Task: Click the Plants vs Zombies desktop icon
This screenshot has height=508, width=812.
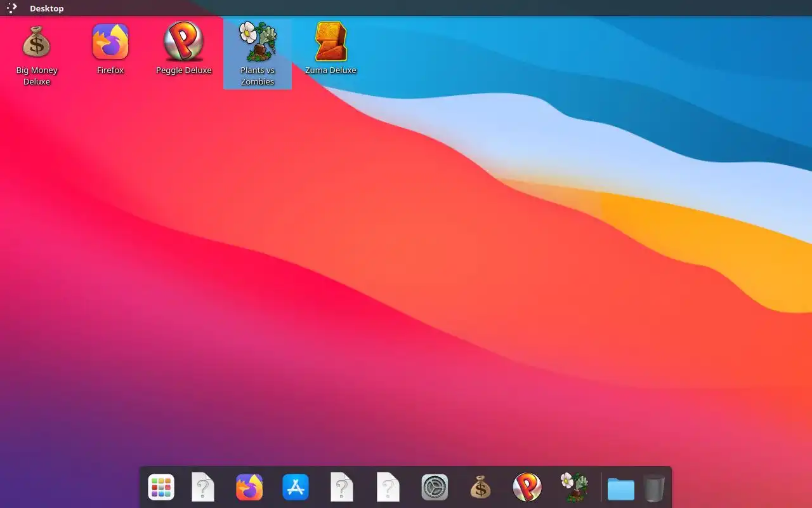Action: click(258, 55)
